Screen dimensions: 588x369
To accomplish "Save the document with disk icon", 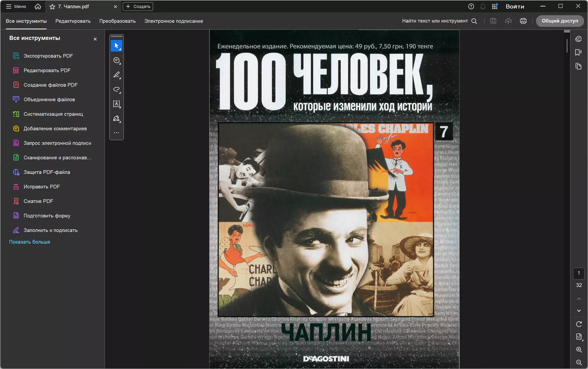I will click(x=493, y=21).
